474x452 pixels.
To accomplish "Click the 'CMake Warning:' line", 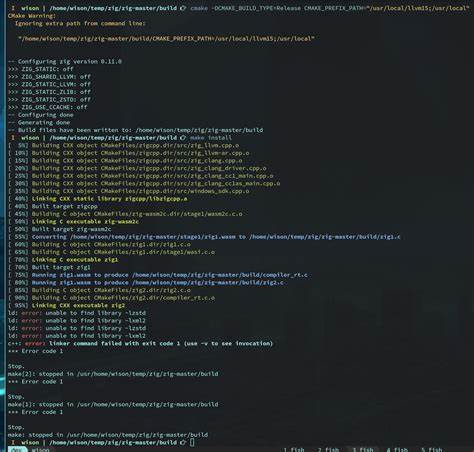I will click(x=32, y=16).
